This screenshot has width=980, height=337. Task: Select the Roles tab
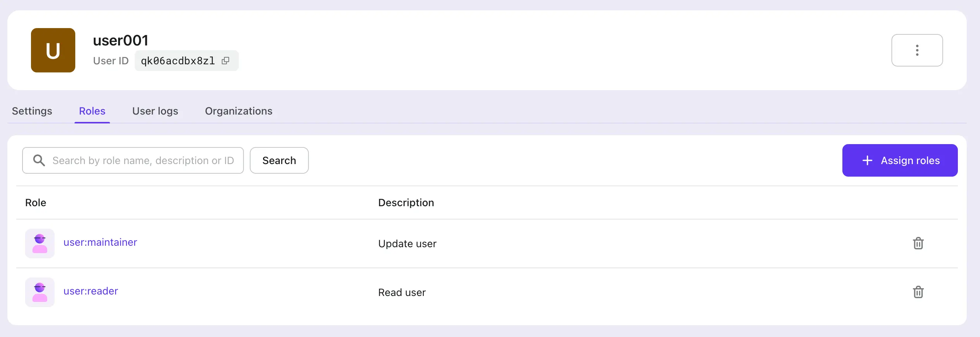coord(92,111)
